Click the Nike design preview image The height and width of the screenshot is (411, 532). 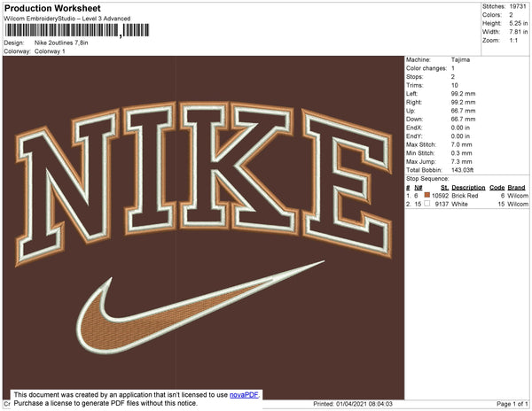pyautogui.click(x=204, y=228)
